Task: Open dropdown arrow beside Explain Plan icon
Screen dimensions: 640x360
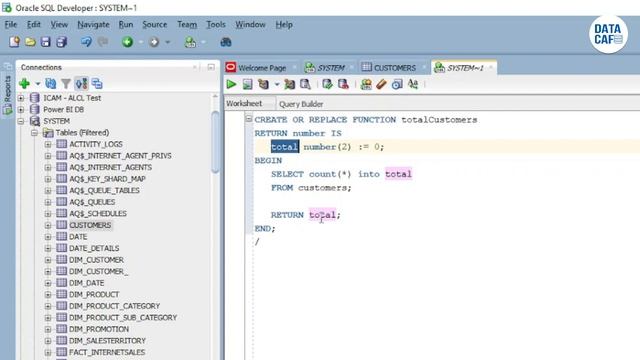Action: (x=277, y=84)
